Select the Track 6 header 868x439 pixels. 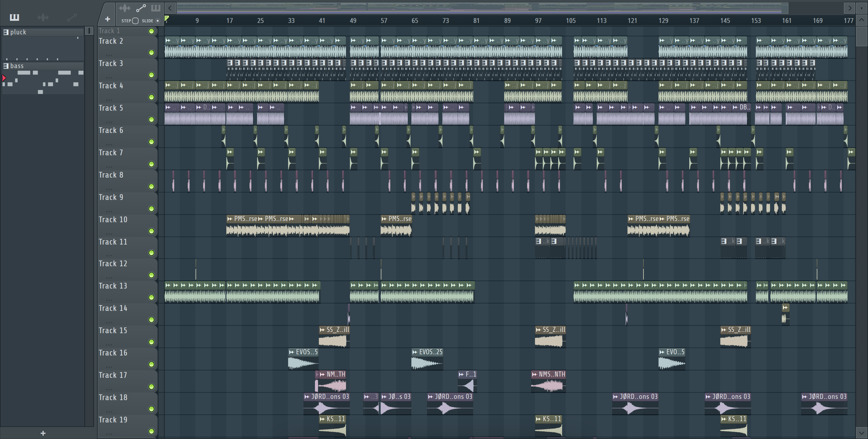tap(127, 136)
